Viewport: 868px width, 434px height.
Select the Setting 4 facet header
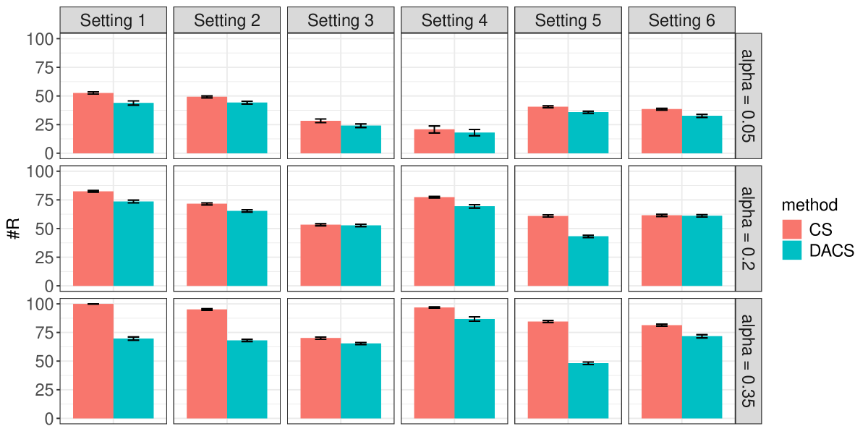point(454,20)
